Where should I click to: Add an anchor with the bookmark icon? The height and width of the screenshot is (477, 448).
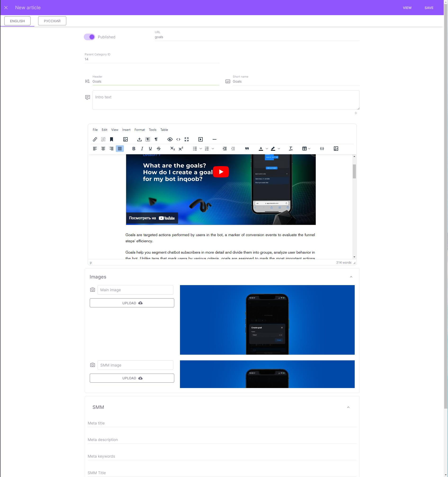pos(111,139)
